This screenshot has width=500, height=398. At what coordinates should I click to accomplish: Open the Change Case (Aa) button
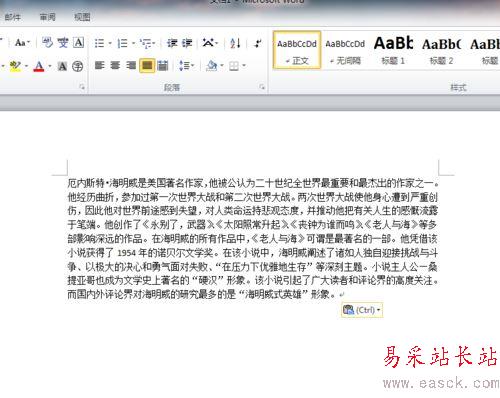point(22,43)
